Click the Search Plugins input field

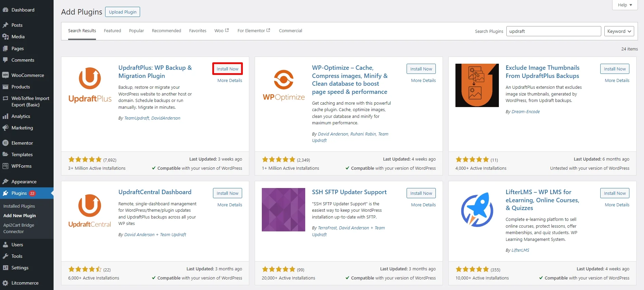(553, 31)
